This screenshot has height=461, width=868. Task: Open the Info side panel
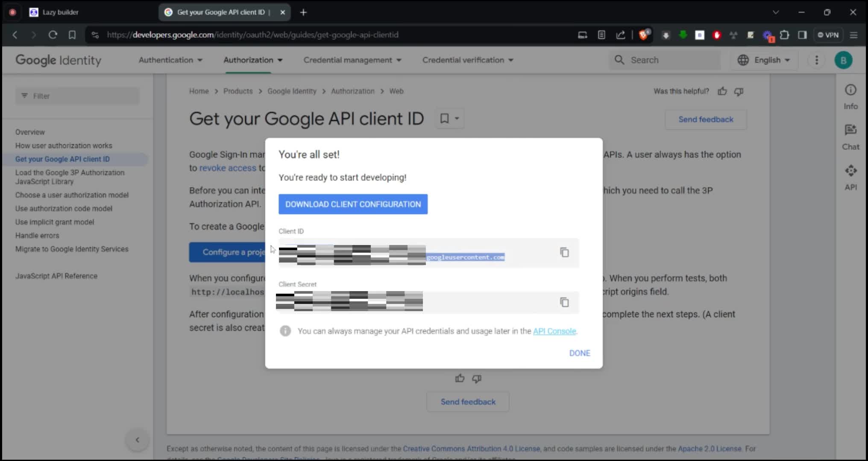pos(850,97)
